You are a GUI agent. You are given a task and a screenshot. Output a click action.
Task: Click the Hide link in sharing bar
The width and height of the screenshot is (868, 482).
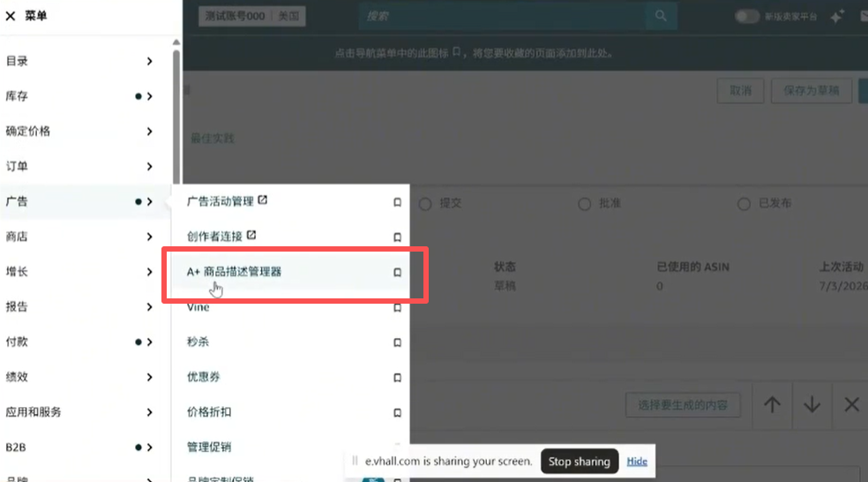point(637,462)
